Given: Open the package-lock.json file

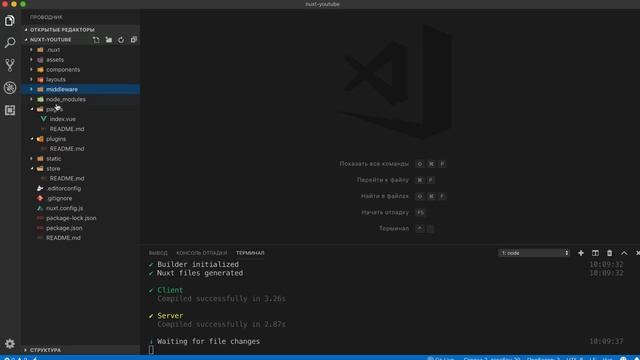Looking at the screenshot, I should (x=81, y=218).
